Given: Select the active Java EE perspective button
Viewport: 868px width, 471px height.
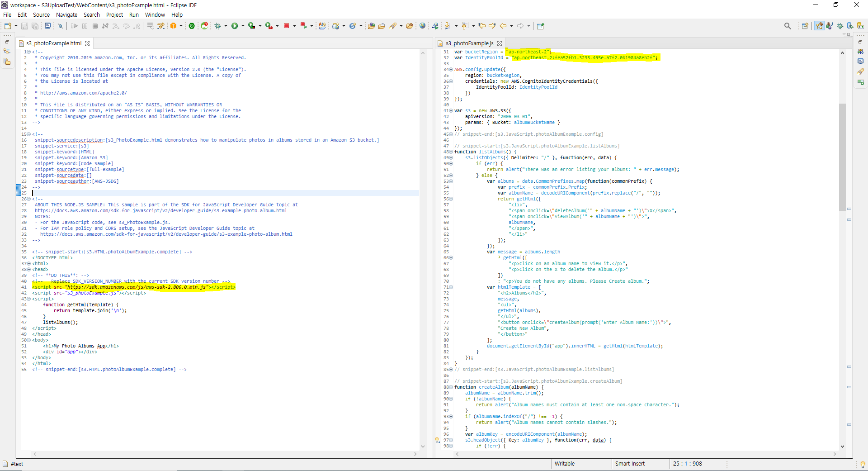Looking at the screenshot, I should [x=819, y=26].
